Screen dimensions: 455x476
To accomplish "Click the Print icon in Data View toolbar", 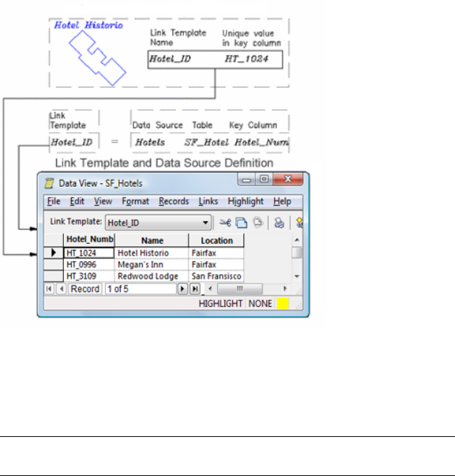I will [279, 223].
